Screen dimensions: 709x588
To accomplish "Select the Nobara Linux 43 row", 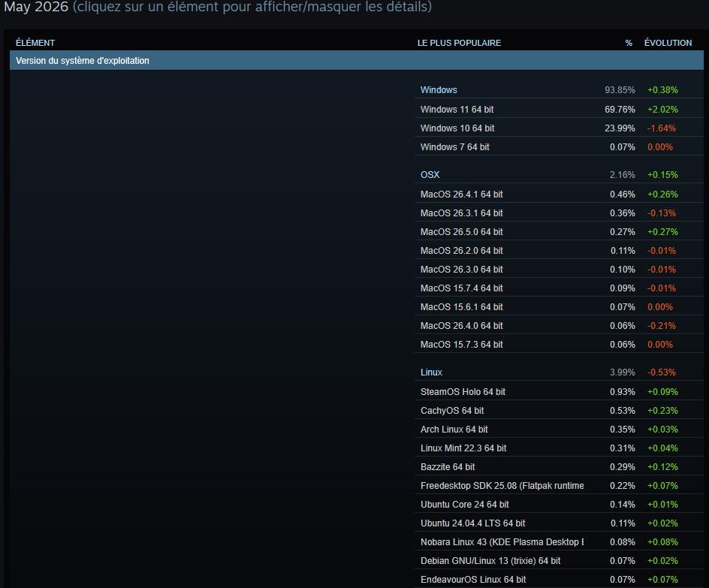I will tap(559, 542).
